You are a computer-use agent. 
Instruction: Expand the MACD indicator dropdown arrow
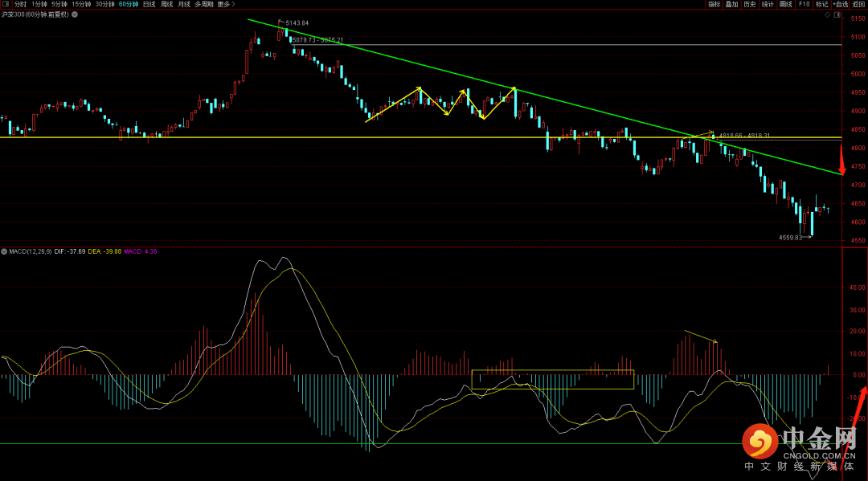[x=4, y=251]
